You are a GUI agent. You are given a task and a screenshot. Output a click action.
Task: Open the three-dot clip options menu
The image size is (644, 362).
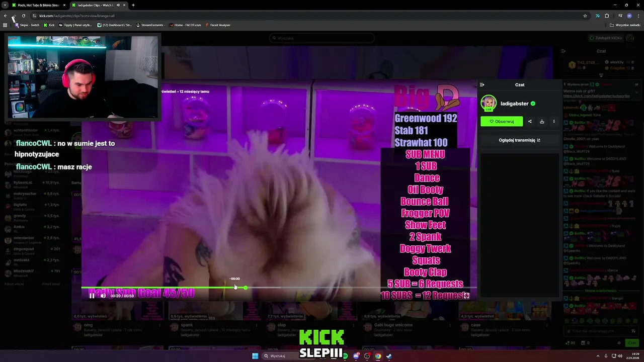(554, 121)
